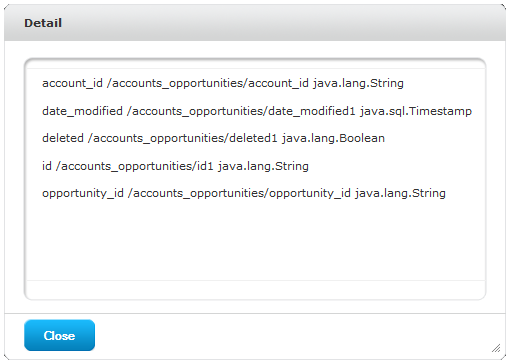Click the empty footer strip of detail box
510x364 pixels.
tap(255, 289)
